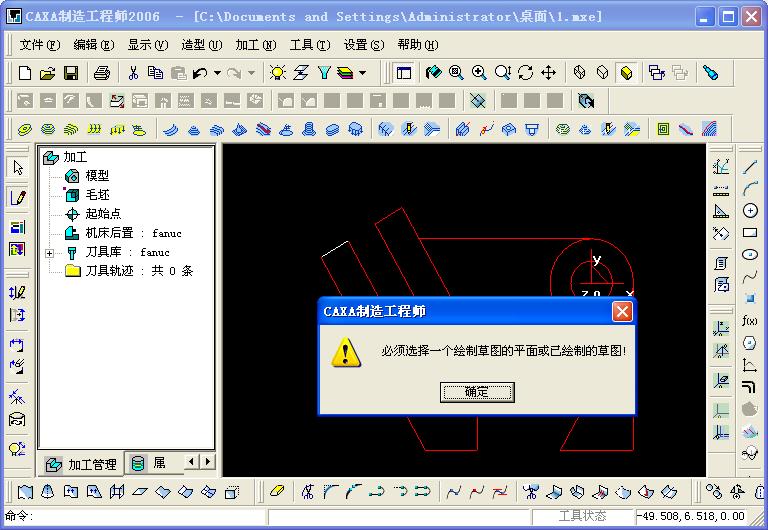Image resolution: width=768 pixels, height=530 pixels.
Task: Click the colored layers icon
Action: [345, 73]
